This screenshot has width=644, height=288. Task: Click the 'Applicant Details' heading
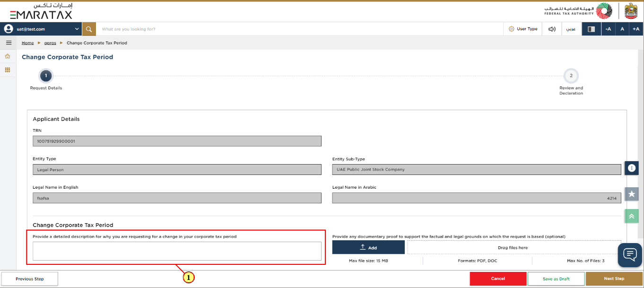click(56, 119)
